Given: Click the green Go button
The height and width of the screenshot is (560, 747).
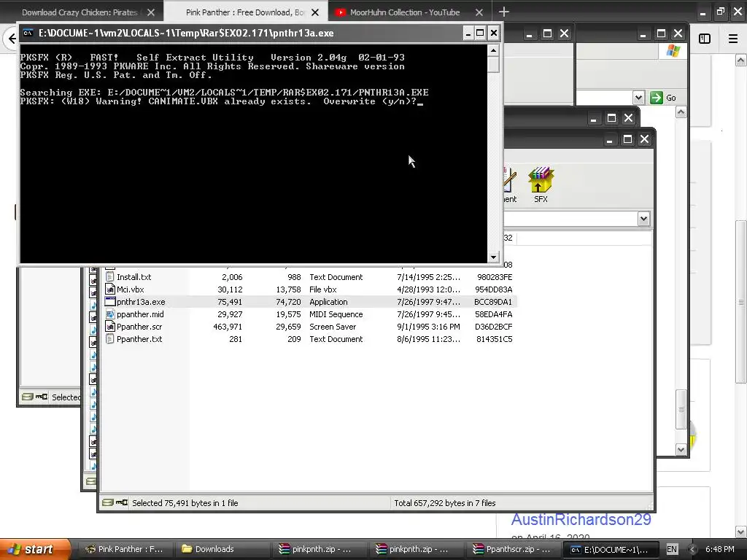Looking at the screenshot, I should pyautogui.click(x=663, y=98).
